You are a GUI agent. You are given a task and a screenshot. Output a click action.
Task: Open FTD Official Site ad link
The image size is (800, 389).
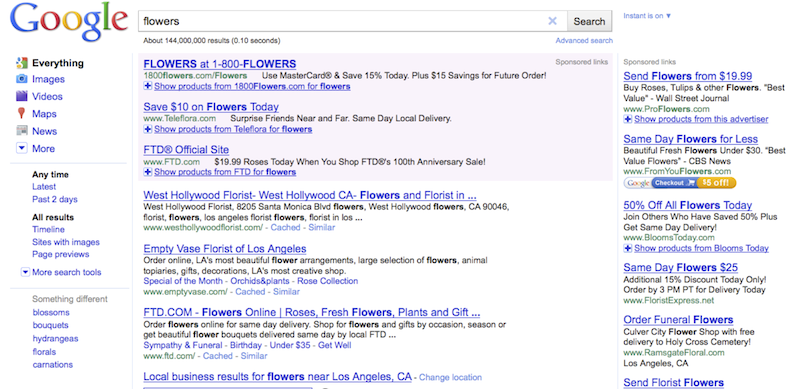[186, 150]
